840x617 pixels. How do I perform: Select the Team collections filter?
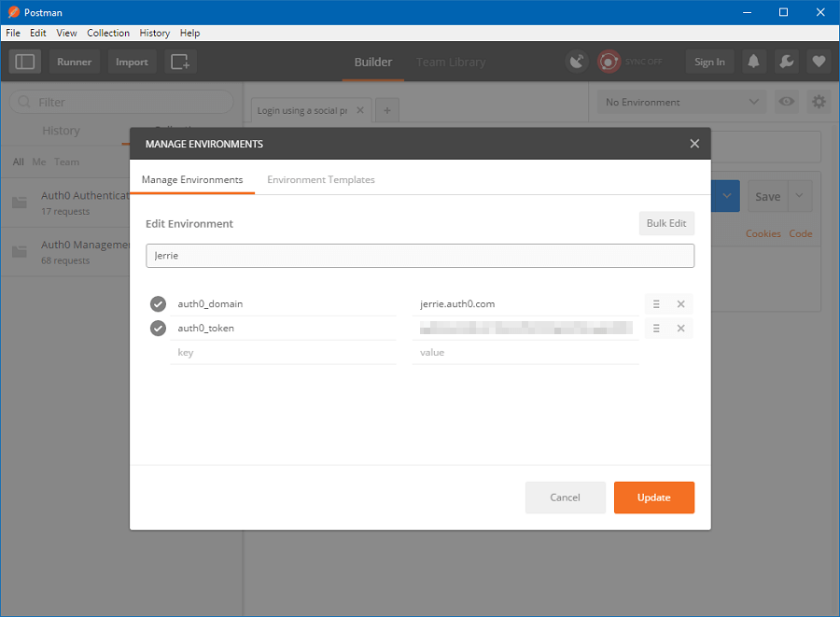[66, 161]
